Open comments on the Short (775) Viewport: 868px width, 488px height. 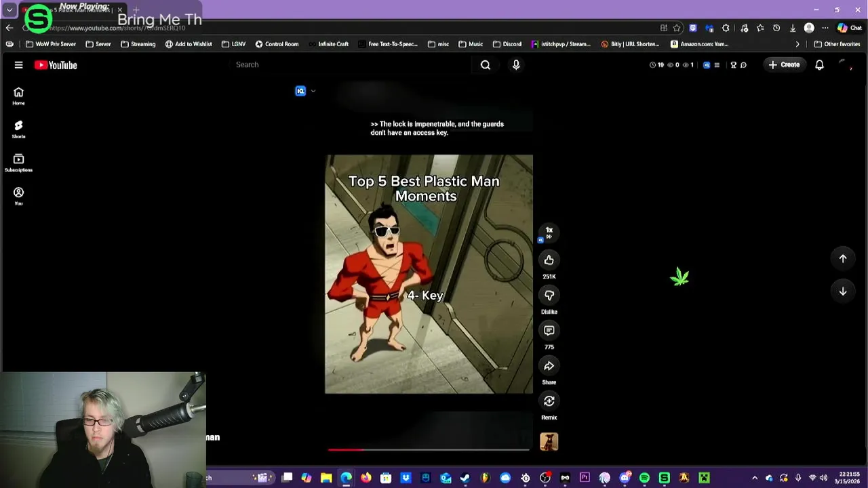click(549, 331)
